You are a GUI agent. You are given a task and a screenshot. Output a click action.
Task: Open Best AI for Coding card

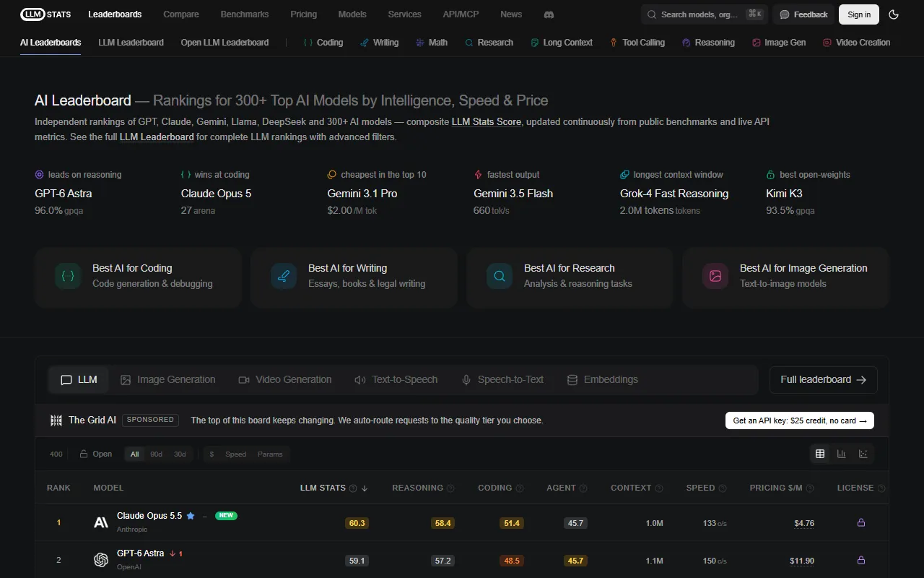[x=138, y=277]
